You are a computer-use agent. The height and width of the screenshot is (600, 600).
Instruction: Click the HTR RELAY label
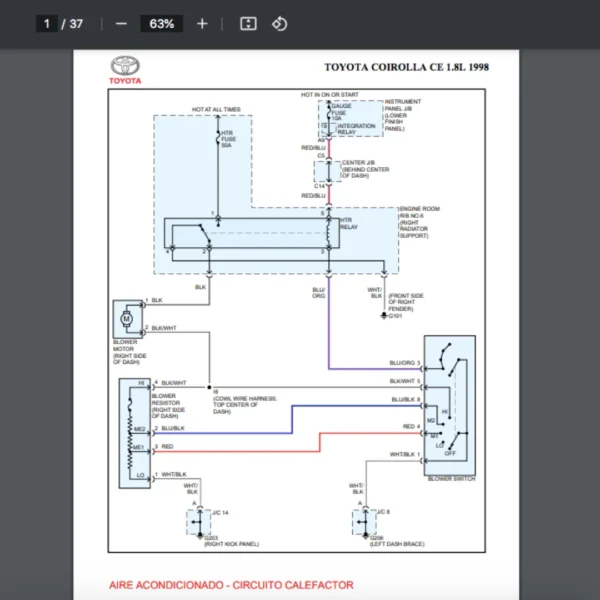[349, 223]
